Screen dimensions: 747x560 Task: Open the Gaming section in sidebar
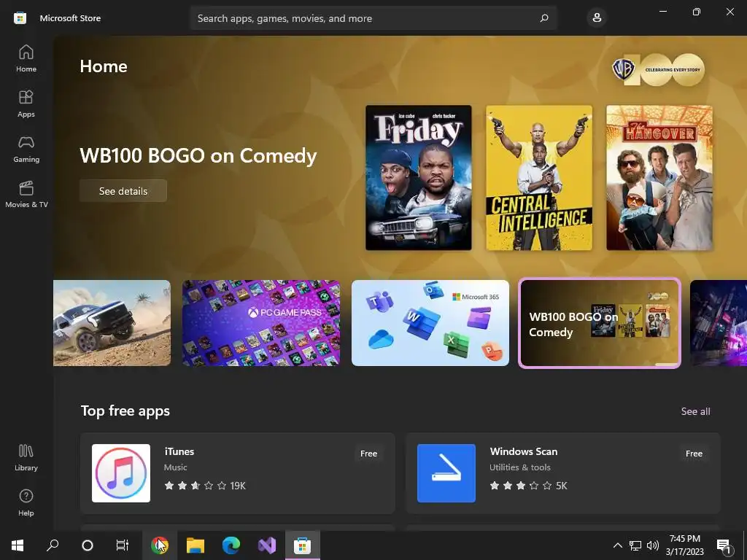pos(26,149)
